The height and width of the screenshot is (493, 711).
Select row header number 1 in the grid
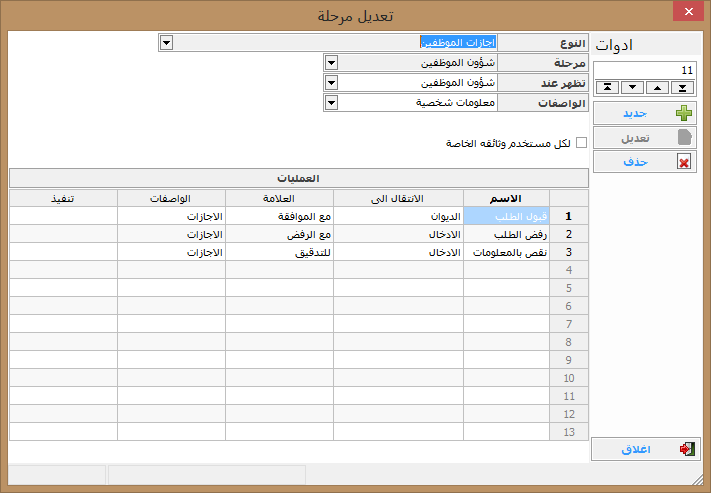[x=569, y=215]
